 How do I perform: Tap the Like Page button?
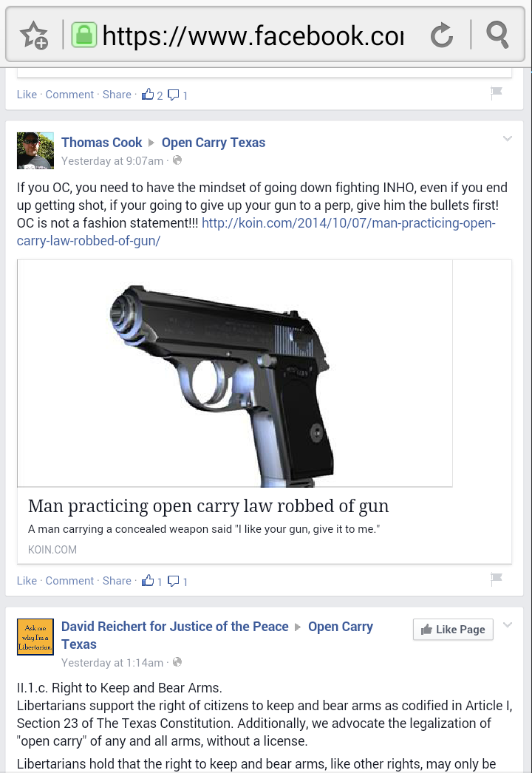tap(453, 629)
